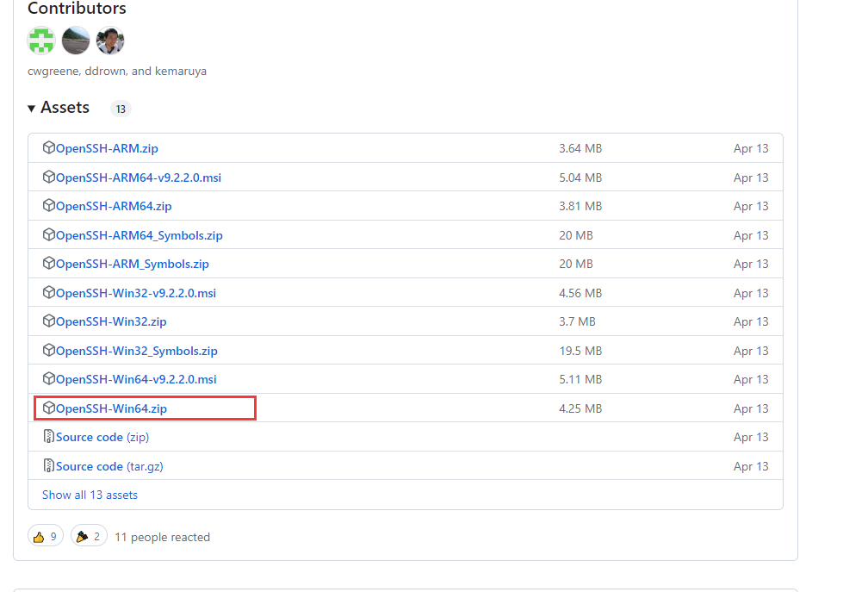Download OpenSSH-Win64-v9.2.2.0.msi installer
Image resolution: width=868 pixels, height=592 pixels.
136,379
